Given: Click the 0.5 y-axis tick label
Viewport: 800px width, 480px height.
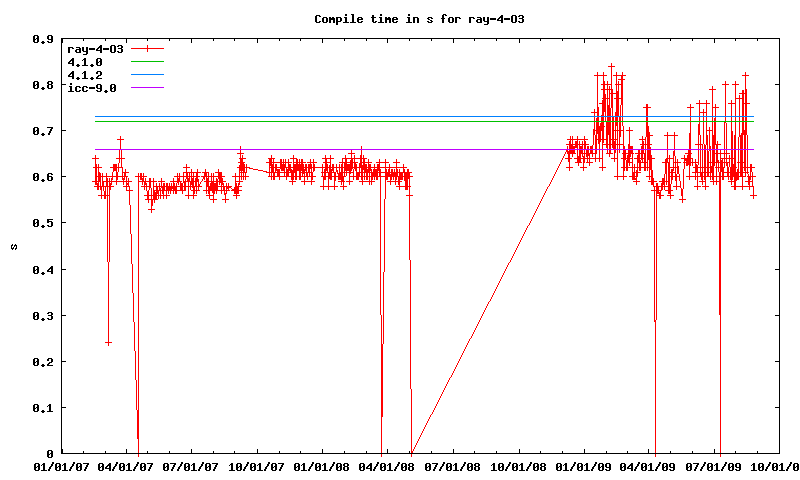Looking at the screenshot, I should [43, 223].
